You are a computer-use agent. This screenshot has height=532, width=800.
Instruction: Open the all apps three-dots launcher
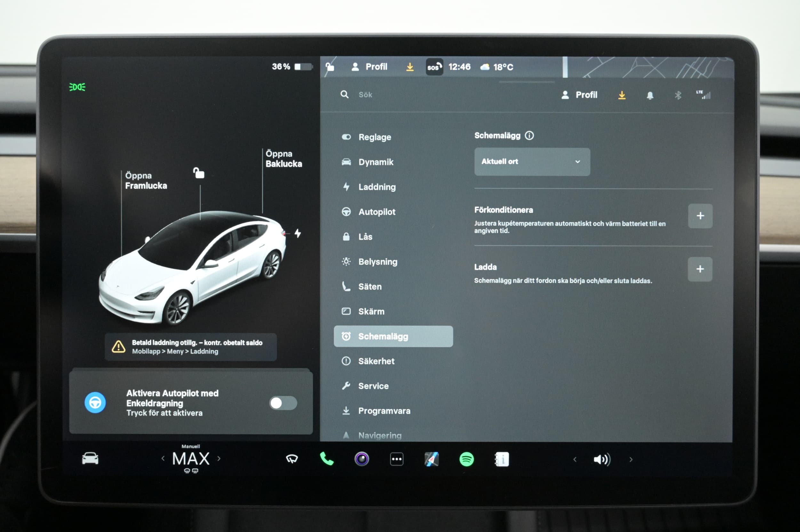point(396,459)
